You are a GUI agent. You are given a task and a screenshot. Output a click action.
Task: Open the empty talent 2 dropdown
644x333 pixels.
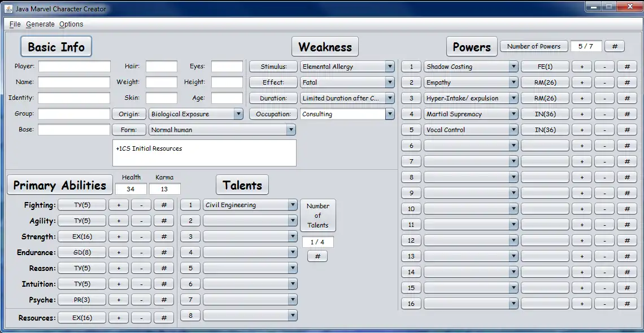[x=250, y=221]
